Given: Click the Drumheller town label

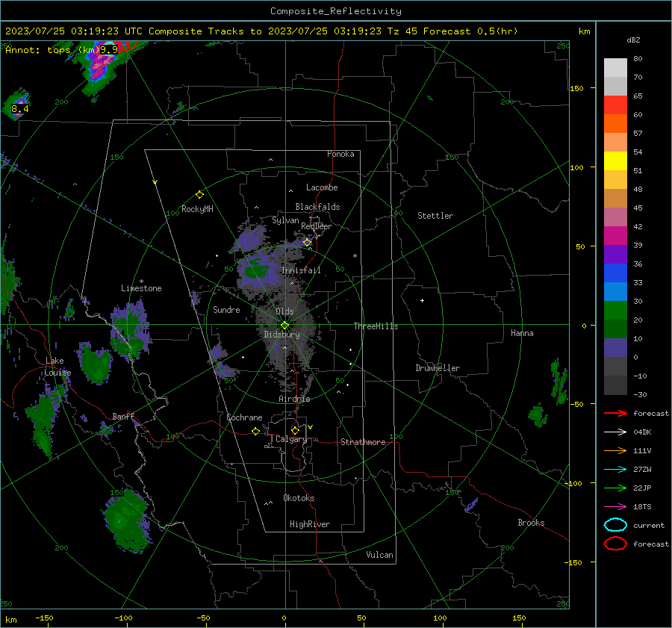Looking at the screenshot, I should click(x=438, y=368).
